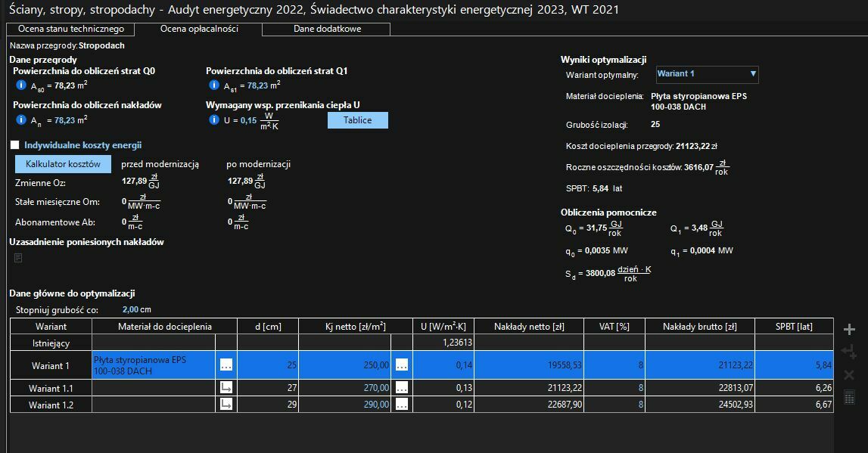
Task: Edit Stopniuj grubość value 2,00
Action: (x=131, y=310)
